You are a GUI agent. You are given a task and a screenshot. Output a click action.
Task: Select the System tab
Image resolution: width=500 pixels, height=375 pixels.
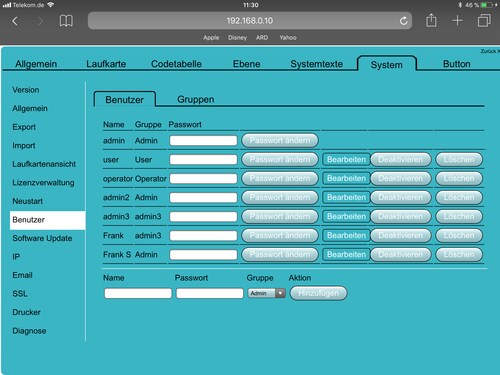(387, 65)
